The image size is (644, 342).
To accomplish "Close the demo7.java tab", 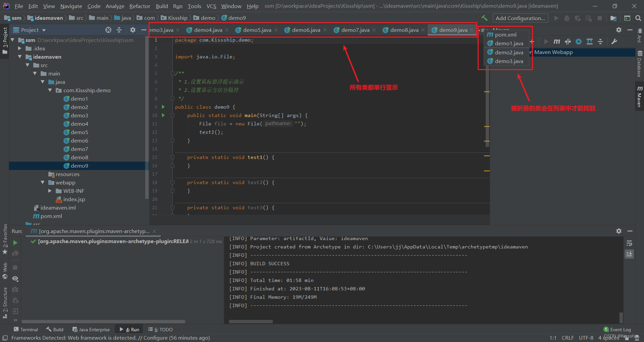I will point(374,30).
